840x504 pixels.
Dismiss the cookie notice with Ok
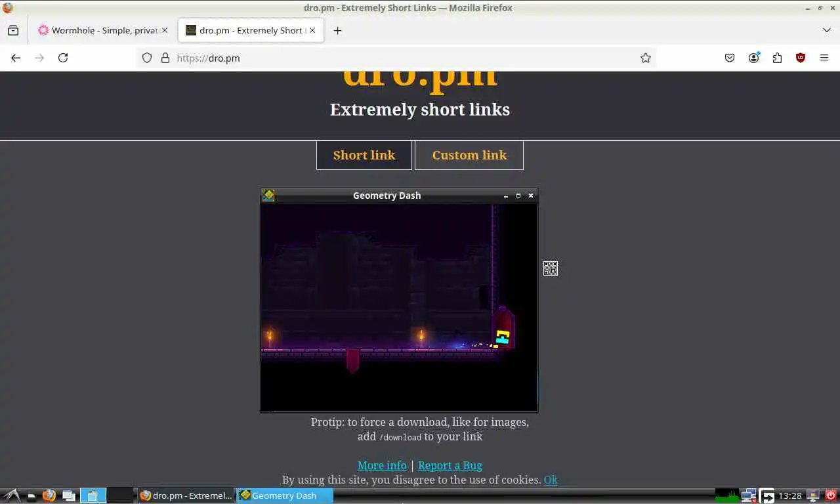click(551, 480)
